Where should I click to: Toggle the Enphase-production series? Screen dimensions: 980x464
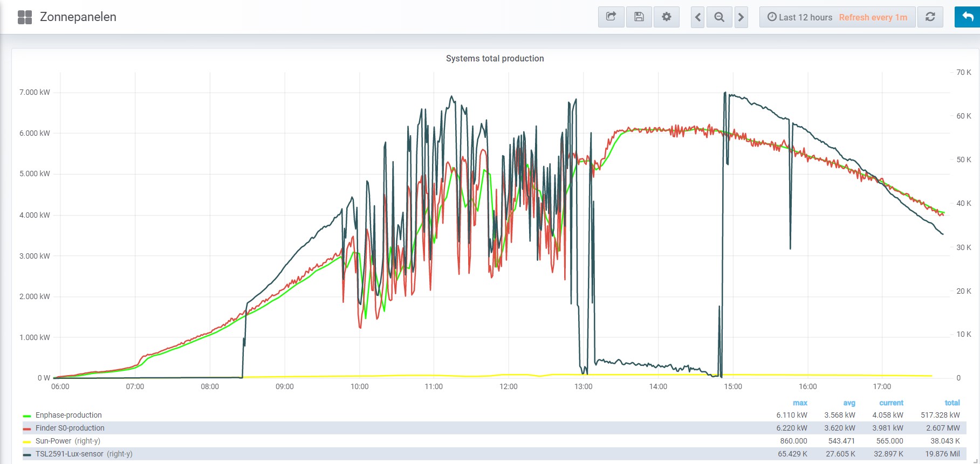click(x=68, y=415)
